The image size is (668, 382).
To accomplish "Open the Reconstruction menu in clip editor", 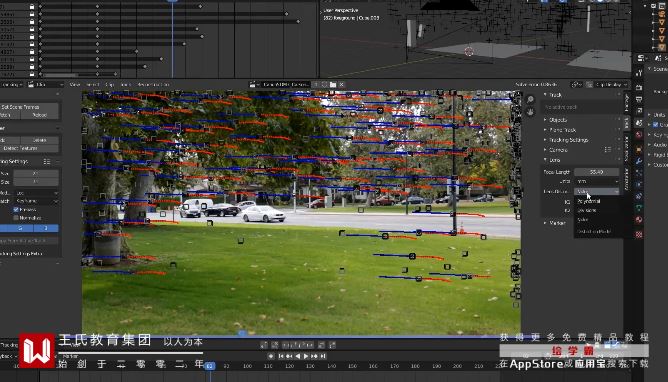I will (153, 85).
